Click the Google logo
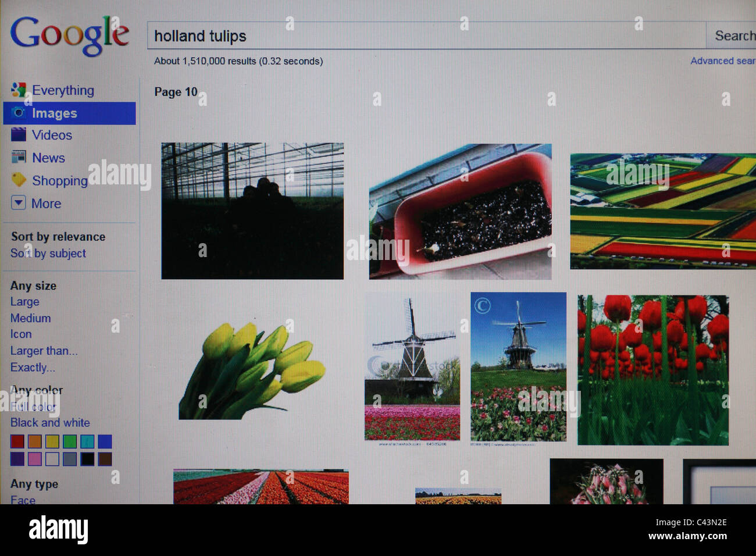 click(x=69, y=35)
